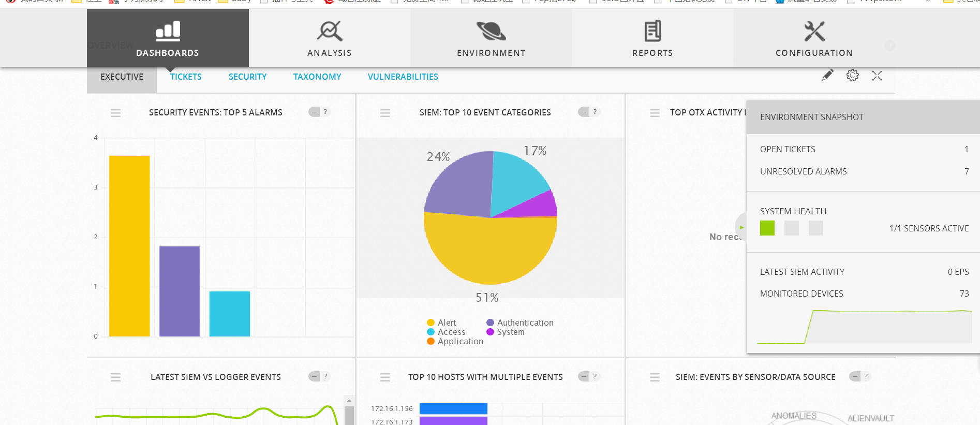
Task: Open dashboard settings gear icon
Action: point(852,76)
